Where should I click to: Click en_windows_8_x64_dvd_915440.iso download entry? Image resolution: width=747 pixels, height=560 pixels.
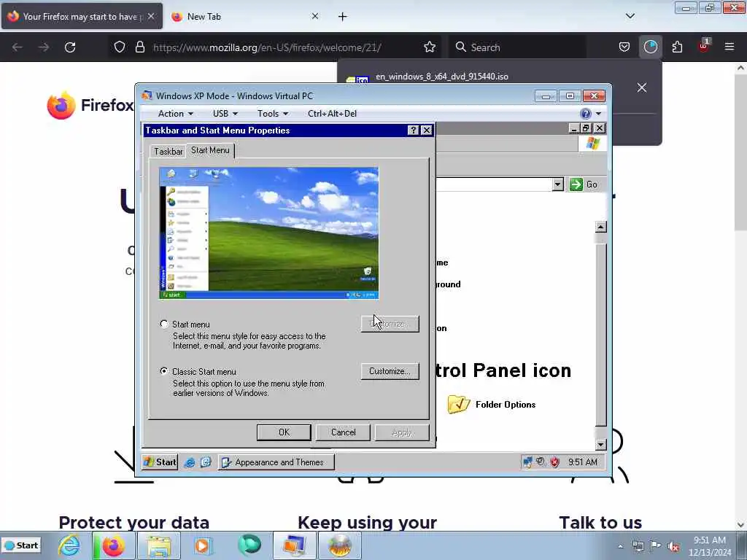tap(441, 76)
